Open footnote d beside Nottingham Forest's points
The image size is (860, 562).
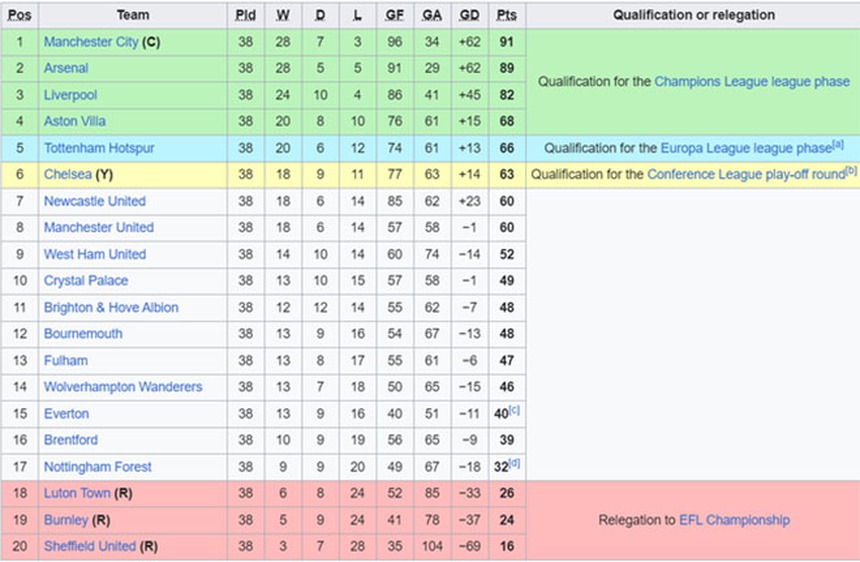515,463
